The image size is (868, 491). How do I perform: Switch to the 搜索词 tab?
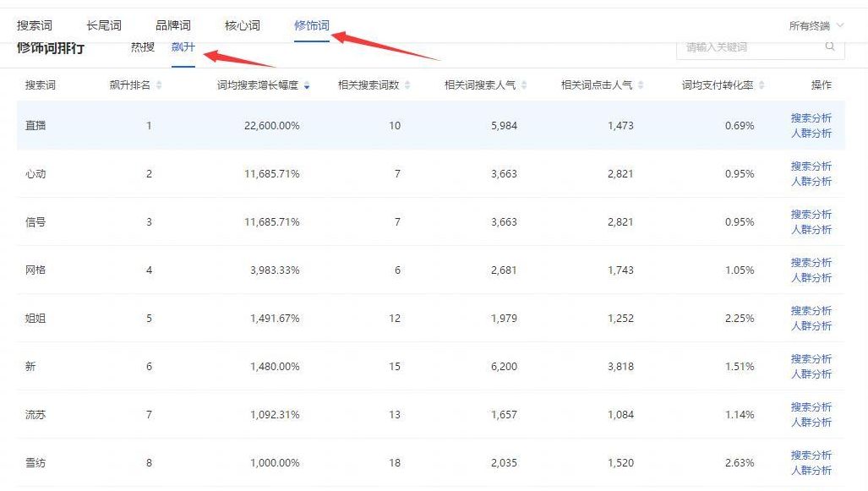(x=35, y=25)
